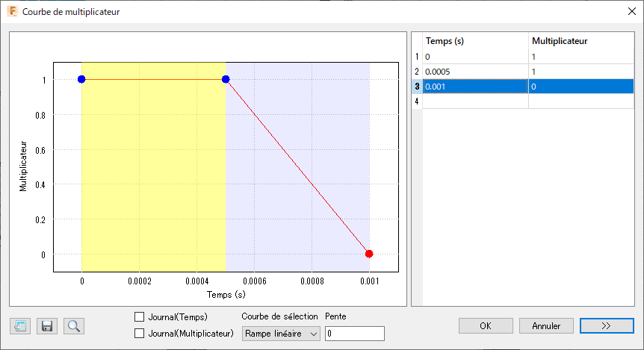The width and height of the screenshot is (644, 350).
Task: Select the time cell with value 0.0005
Action: pyautogui.click(x=475, y=72)
